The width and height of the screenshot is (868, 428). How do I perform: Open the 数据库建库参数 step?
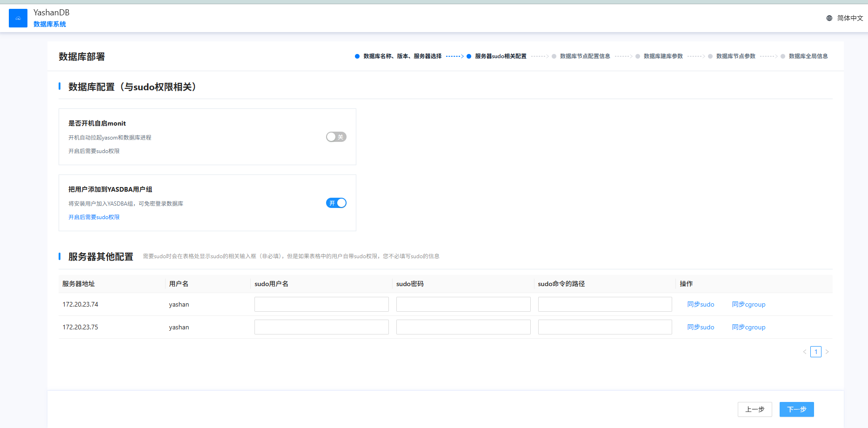[662, 56]
